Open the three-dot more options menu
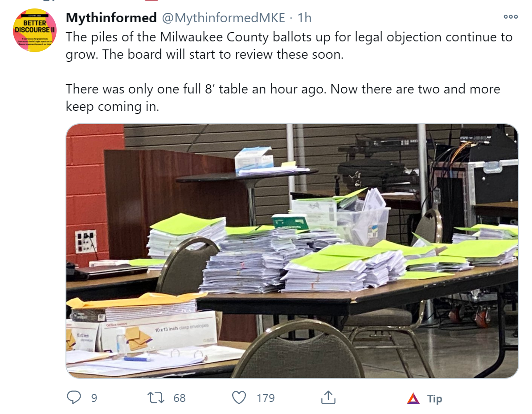Image resolution: width=532 pixels, height=414 pixels. (x=511, y=16)
